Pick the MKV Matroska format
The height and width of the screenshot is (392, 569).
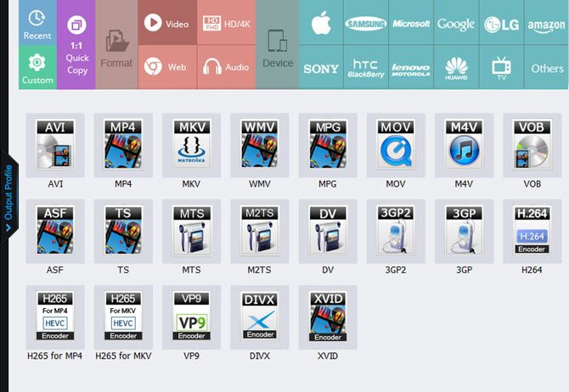191,145
